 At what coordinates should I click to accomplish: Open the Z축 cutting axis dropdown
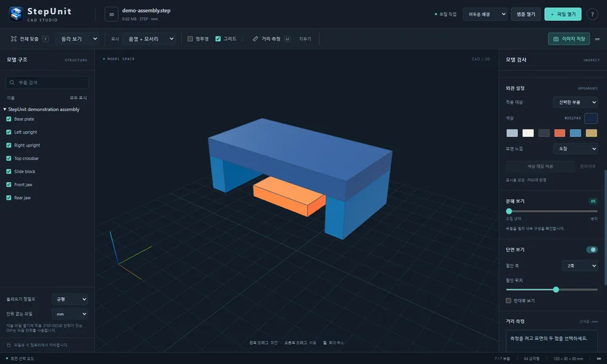click(580, 266)
